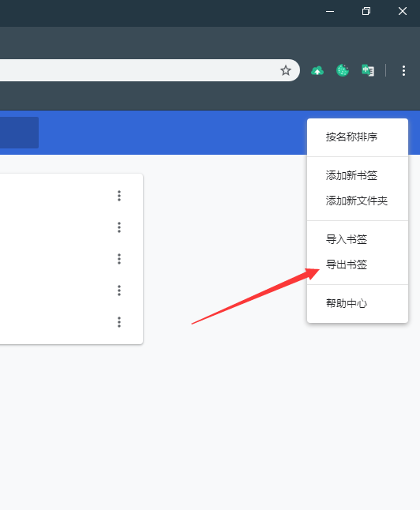Open more actions for the fourth bookmark row

119,291
